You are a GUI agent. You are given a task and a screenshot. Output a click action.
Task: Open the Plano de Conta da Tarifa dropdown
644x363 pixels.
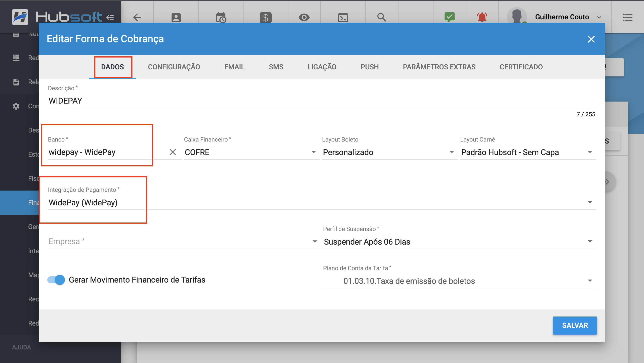point(590,281)
